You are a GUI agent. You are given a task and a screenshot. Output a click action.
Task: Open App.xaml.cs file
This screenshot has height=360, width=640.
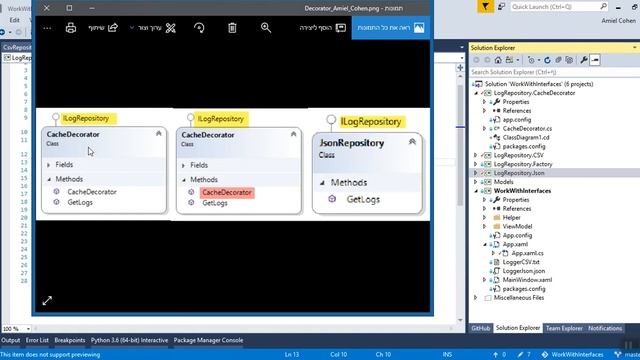(527, 253)
